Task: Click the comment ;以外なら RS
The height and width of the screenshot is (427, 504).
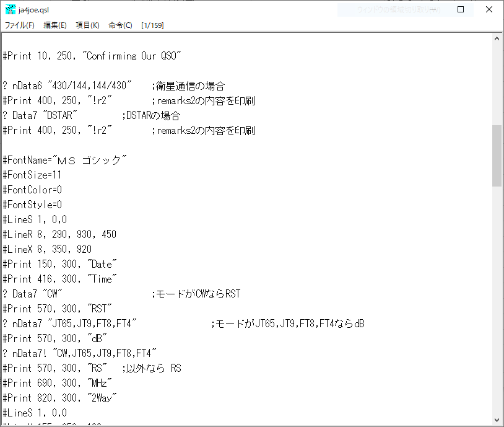Action: (x=152, y=368)
